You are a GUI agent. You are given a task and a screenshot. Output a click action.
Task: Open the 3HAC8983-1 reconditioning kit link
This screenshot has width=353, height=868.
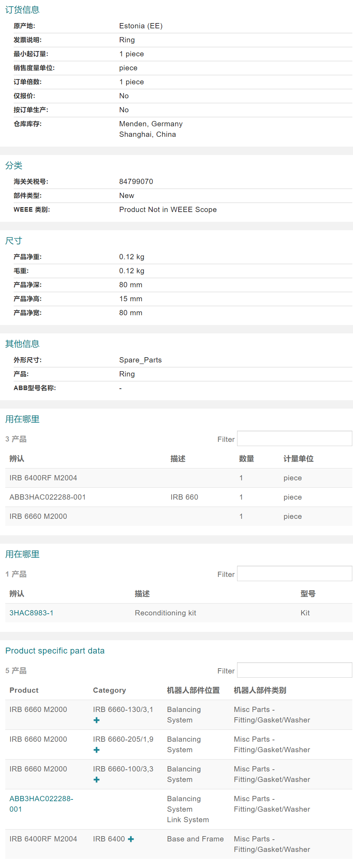pyautogui.click(x=32, y=613)
